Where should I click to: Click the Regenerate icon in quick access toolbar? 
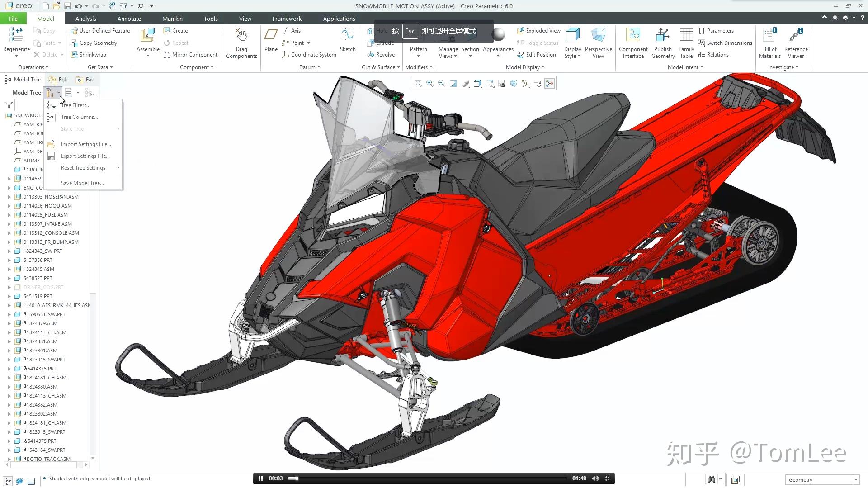[112, 6]
